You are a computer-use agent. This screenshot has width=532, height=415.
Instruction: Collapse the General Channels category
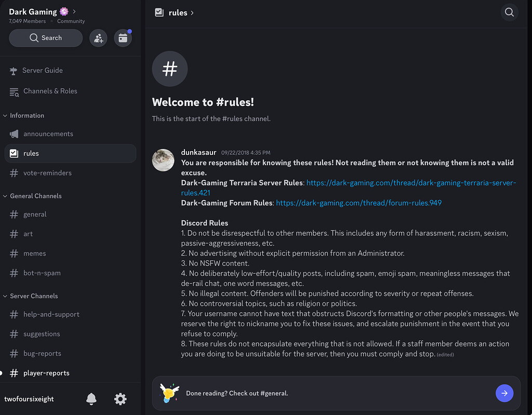pos(35,196)
